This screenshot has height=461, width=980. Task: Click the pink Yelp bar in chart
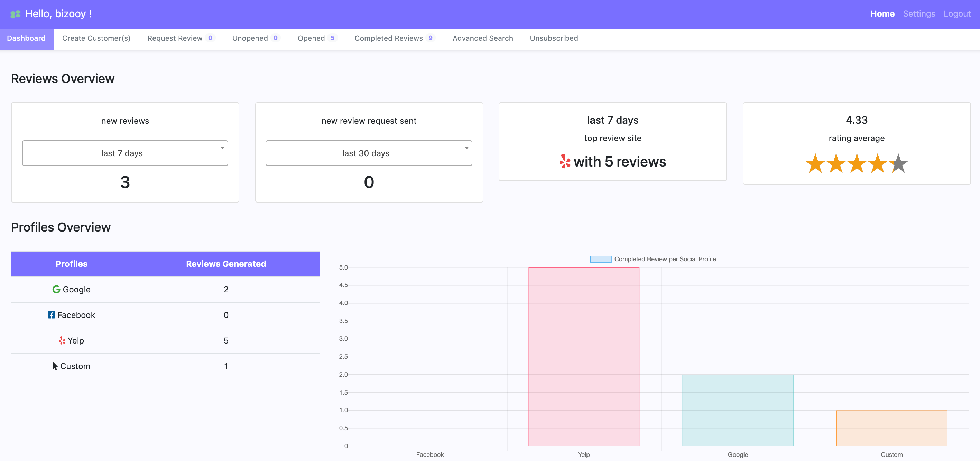click(x=584, y=357)
